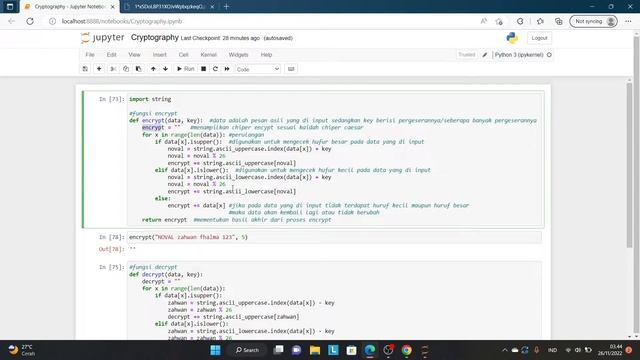Click the pencil edit mode icon
The width and height of the screenshot is (640, 360).
click(x=485, y=55)
